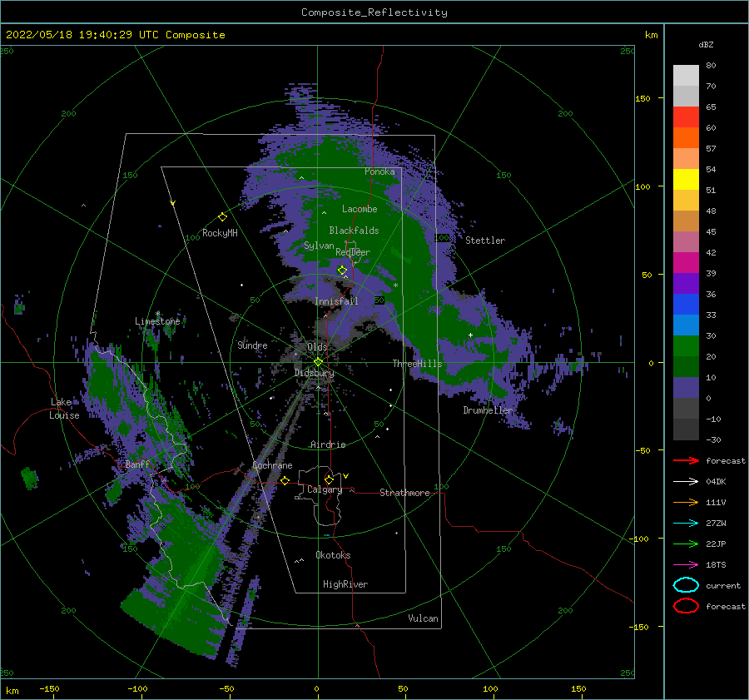Click the RedDeer city label

click(353, 252)
